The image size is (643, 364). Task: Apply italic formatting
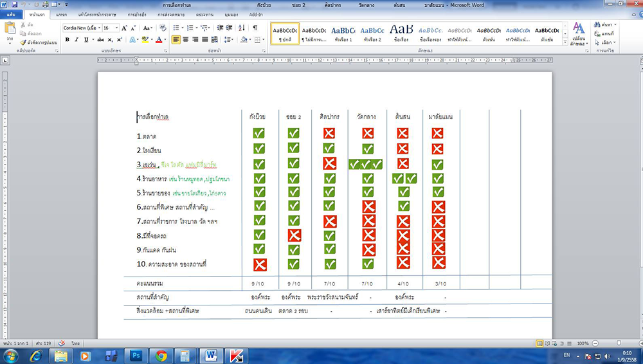[77, 40]
